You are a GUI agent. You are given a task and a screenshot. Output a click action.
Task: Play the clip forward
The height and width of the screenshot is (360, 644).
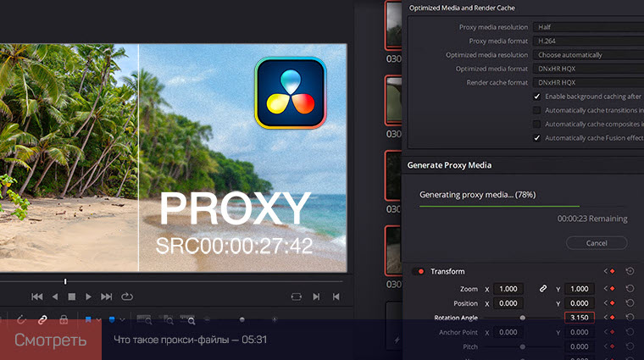[x=88, y=296]
